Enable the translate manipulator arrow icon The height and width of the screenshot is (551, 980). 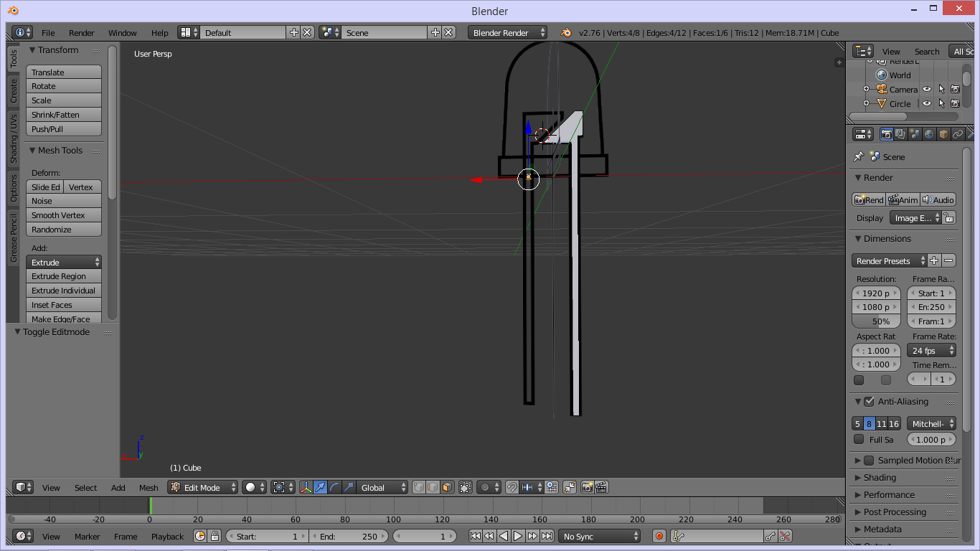pyautogui.click(x=321, y=487)
